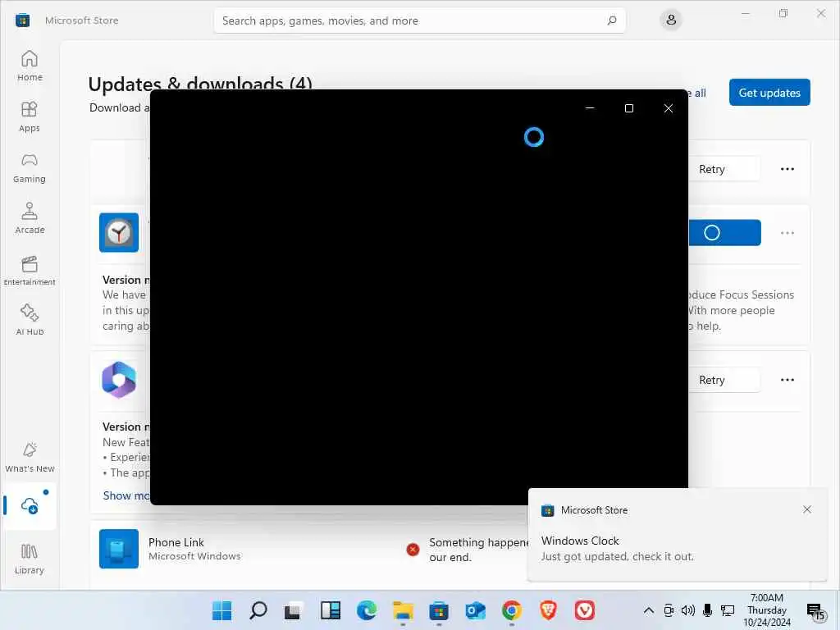Click the red error icon for Phone Link
Image resolution: width=840 pixels, height=630 pixels.
tap(413, 550)
